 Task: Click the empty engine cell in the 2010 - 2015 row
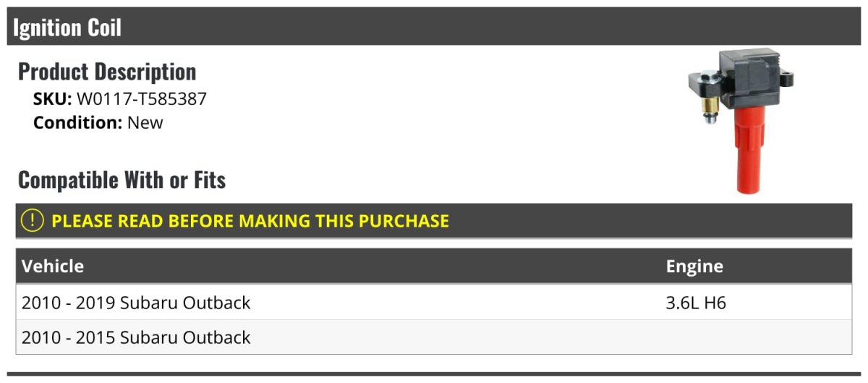click(752, 337)
